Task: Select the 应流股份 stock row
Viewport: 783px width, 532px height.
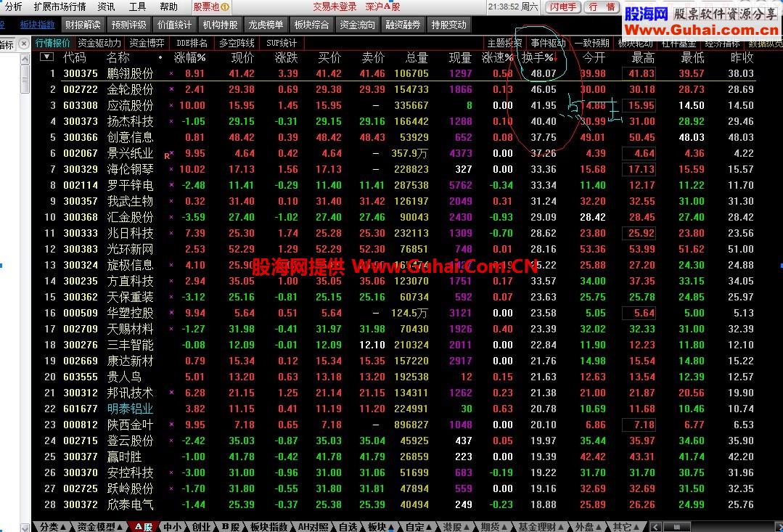Action: [x=394, y=105]
